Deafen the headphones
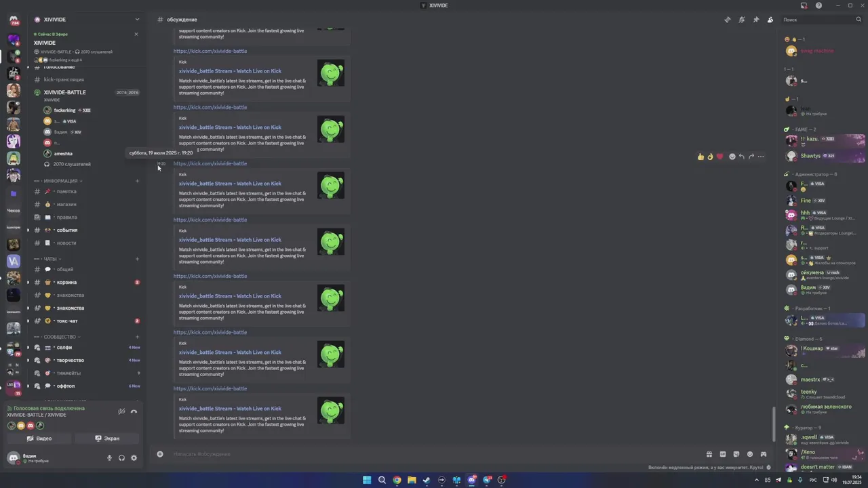Screen dimensions: 868x488 (121, 458)
